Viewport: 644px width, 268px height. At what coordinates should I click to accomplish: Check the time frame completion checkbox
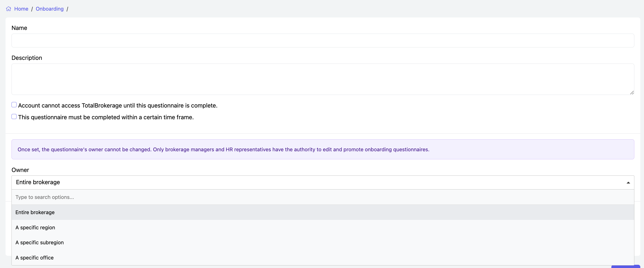click(x=14, y=117)
